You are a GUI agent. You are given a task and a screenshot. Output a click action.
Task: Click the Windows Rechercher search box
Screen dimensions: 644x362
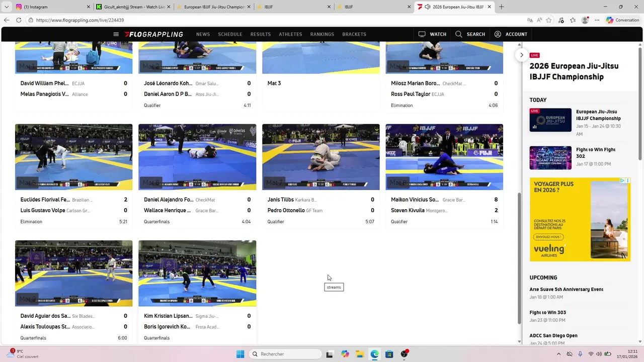(x=285, y=354)
